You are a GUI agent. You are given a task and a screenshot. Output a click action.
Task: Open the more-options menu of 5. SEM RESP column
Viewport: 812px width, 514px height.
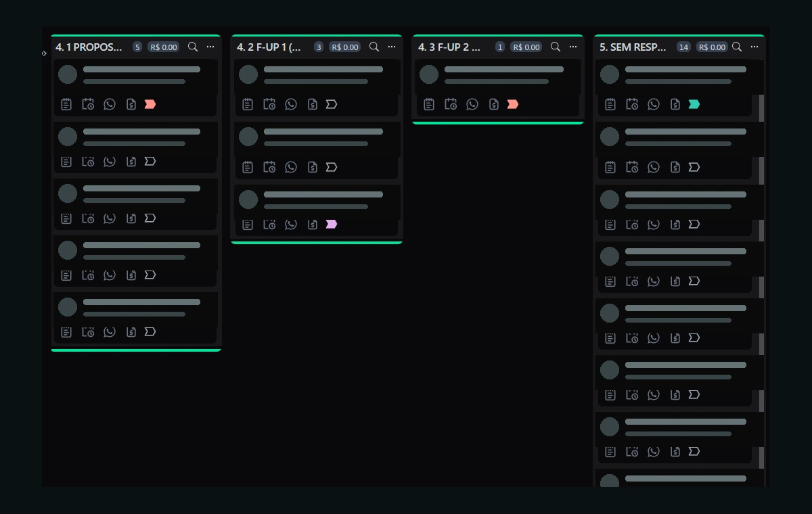[x=754, y=47]
